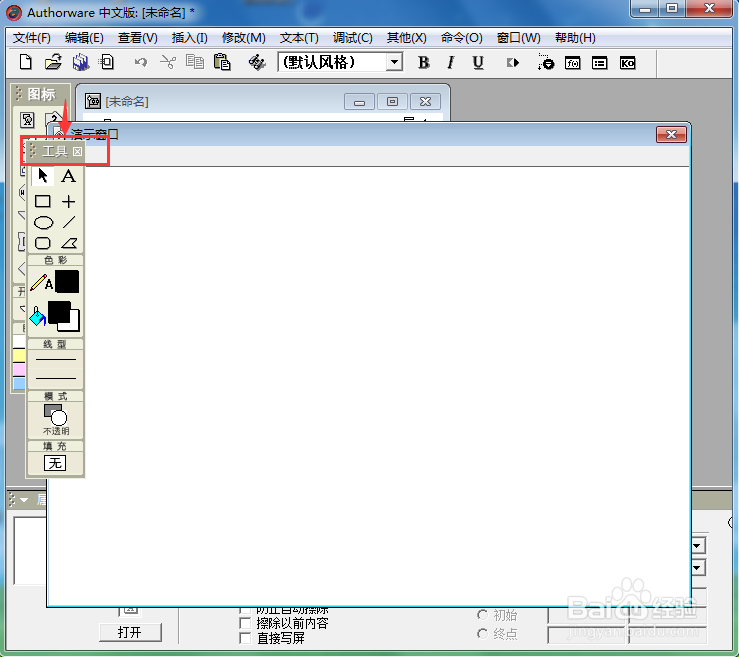The image size is (739, 657).
Task: Open the Other menu
Action: coord(406,38)
